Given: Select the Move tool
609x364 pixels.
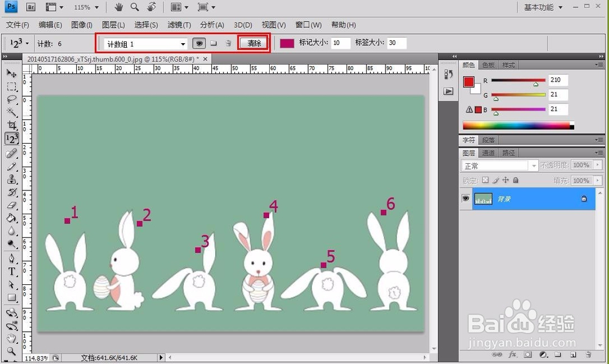Looking at the screenshot, I should pyautogui.click(x=12, y=73).
